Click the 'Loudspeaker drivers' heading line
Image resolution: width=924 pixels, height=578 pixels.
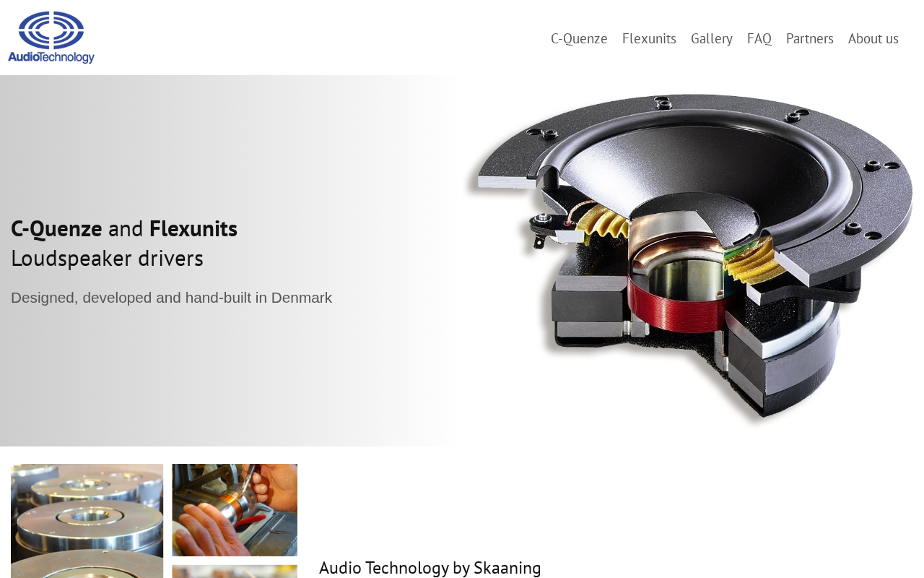coord(107,258)
